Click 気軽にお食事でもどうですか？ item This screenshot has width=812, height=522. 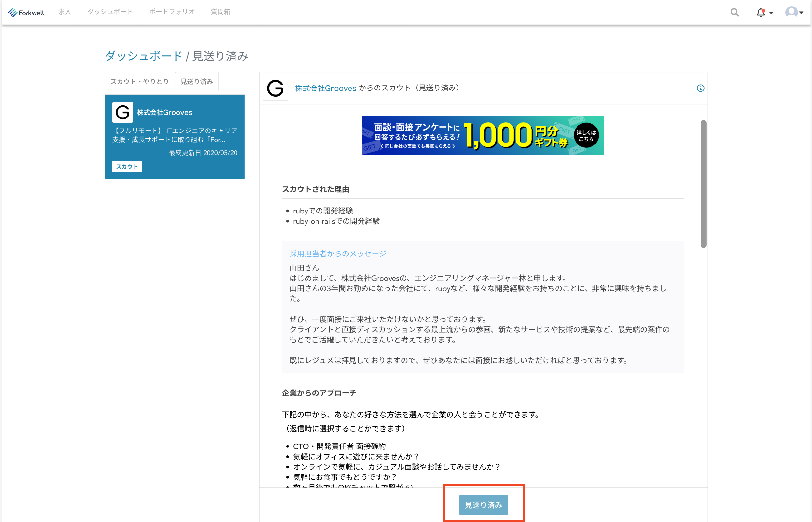[345, 477]
